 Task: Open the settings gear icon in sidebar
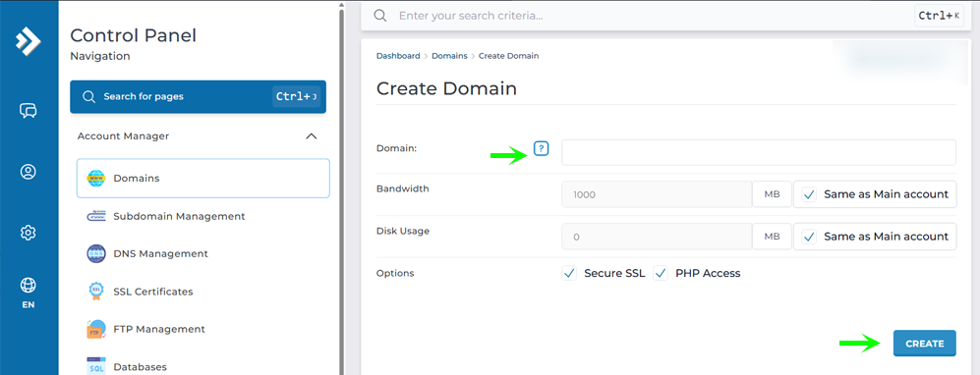tap(29, 233)
